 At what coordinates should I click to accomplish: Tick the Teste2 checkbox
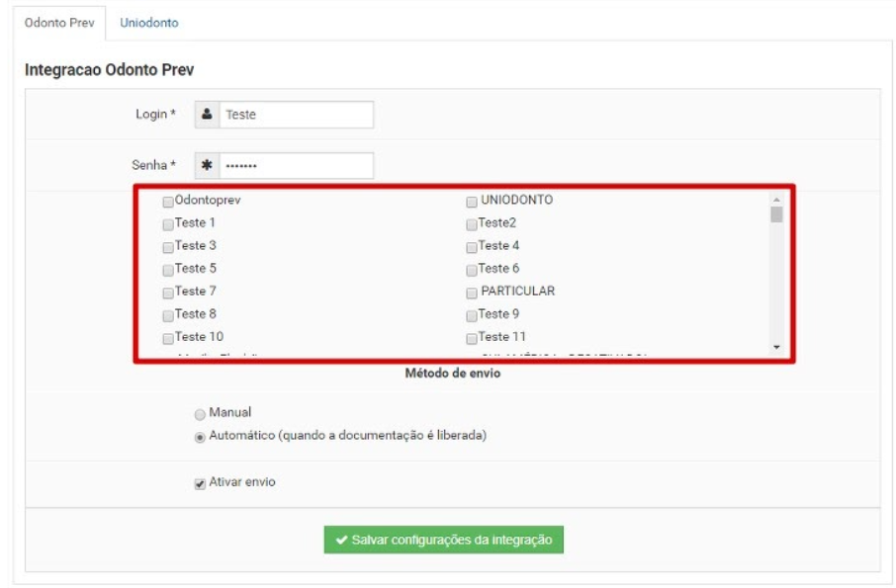[472, 224]
